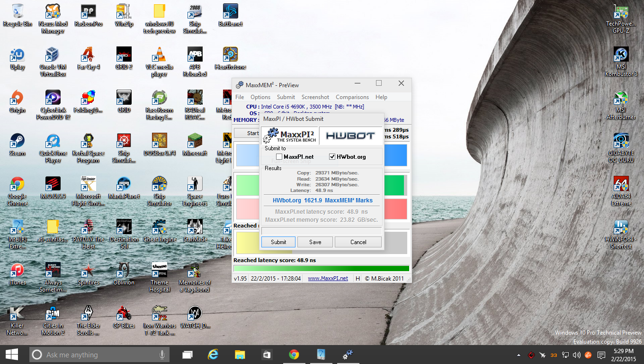Open DOSBox 0.74 desktop shortcut
Screen dimensions: 644x364
coord(160,145)
